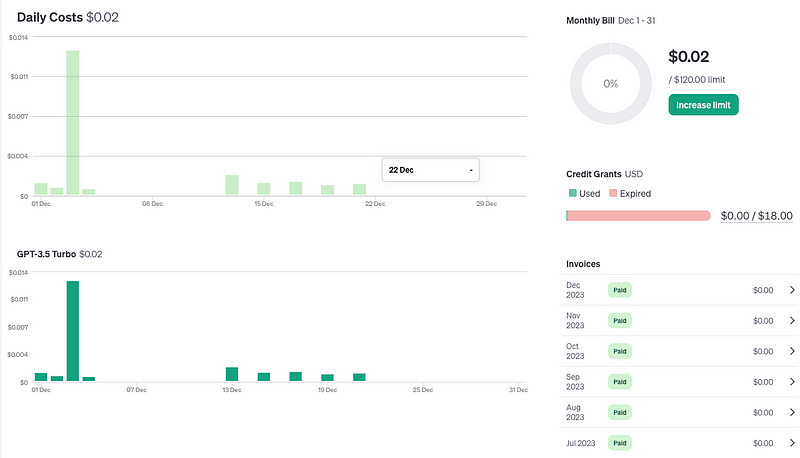Click the 13 Dec label on GPT-3.5 axis
Image resolution: width=800 pixels, height=458 pixels.
coord(232,390)
